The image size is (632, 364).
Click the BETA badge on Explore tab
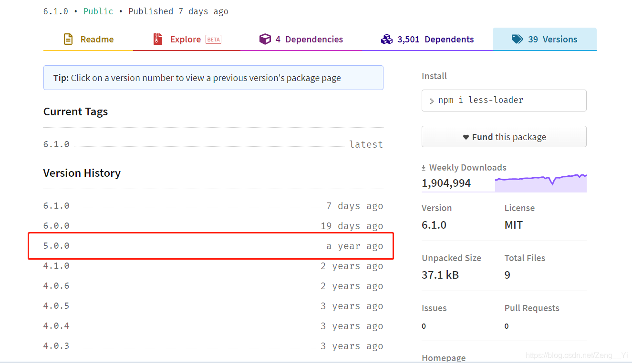pos(213,40)
